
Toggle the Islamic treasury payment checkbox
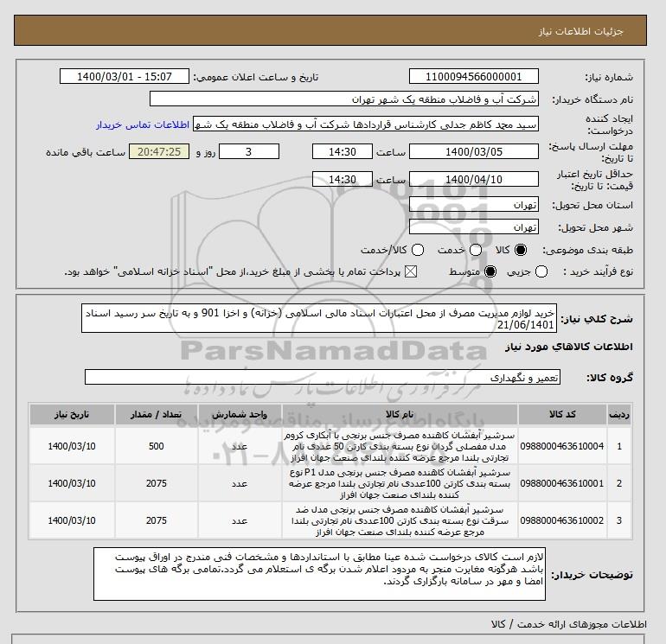click(411, 271)
